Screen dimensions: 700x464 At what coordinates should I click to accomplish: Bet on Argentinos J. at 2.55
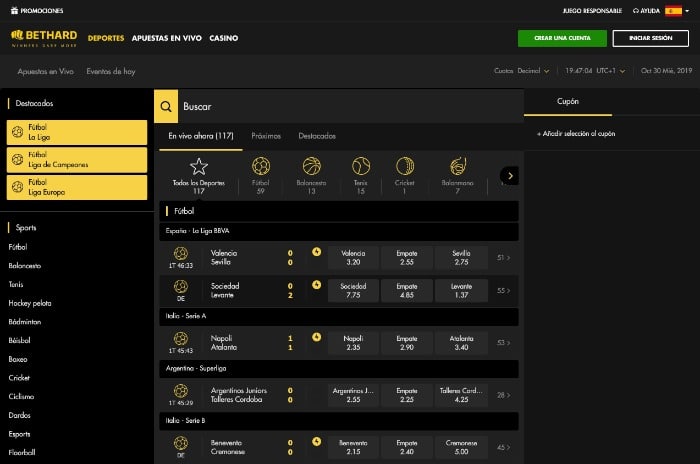(x=353, y=395)
